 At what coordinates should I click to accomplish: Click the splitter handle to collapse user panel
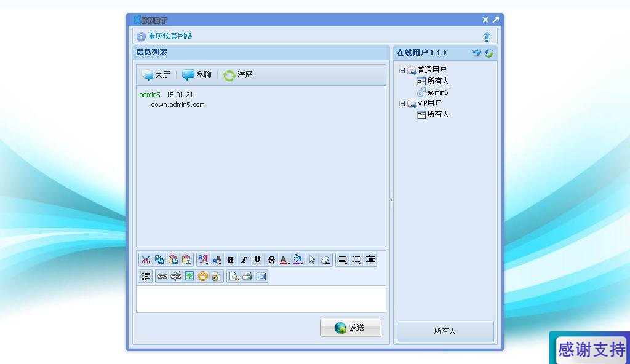[391, 200]
